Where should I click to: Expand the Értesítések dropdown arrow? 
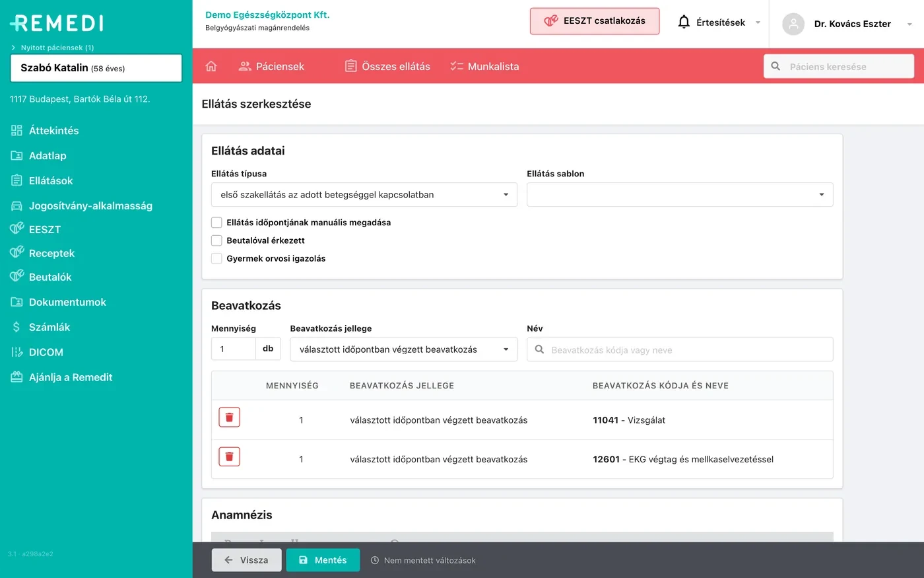pyautogui.click(x=758, y=22)
